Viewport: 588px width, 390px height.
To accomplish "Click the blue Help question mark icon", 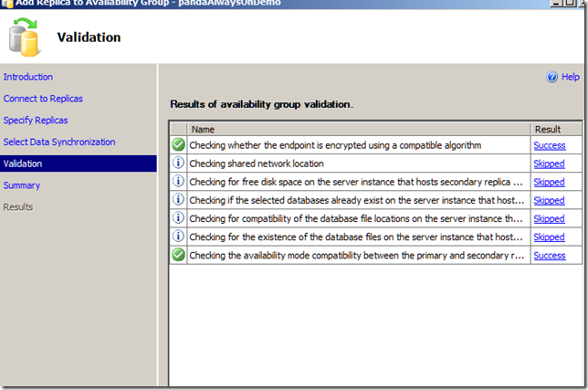I will click(552, 78).
